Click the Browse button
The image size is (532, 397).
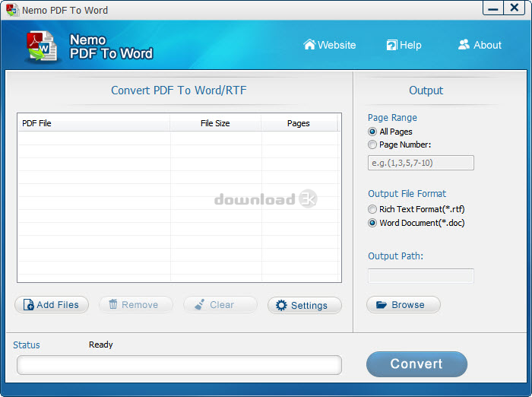click(x=404, y=305)
